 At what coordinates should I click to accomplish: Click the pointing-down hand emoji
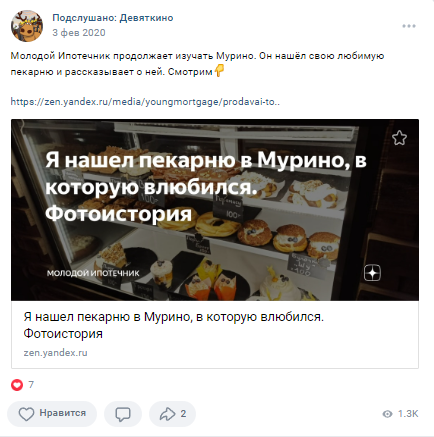point(219,70)
